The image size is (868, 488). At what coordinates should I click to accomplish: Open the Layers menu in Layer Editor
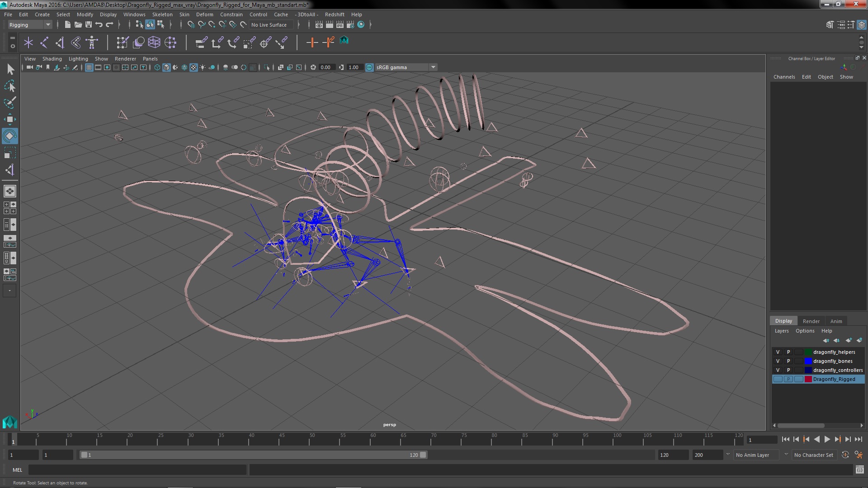pos(782,331)
